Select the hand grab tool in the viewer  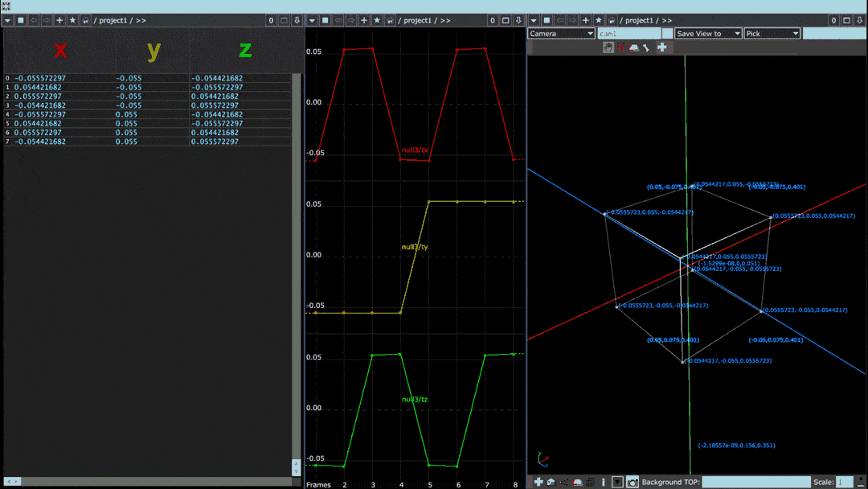(x=608, y=47)
